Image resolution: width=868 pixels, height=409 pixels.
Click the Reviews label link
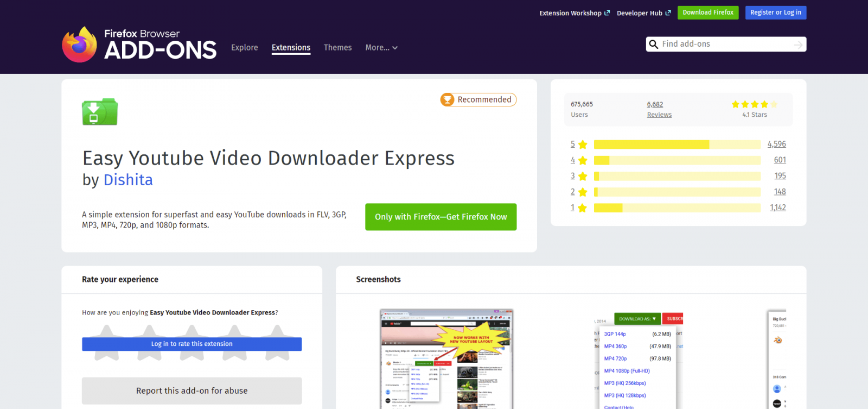[x=659, y=115]
